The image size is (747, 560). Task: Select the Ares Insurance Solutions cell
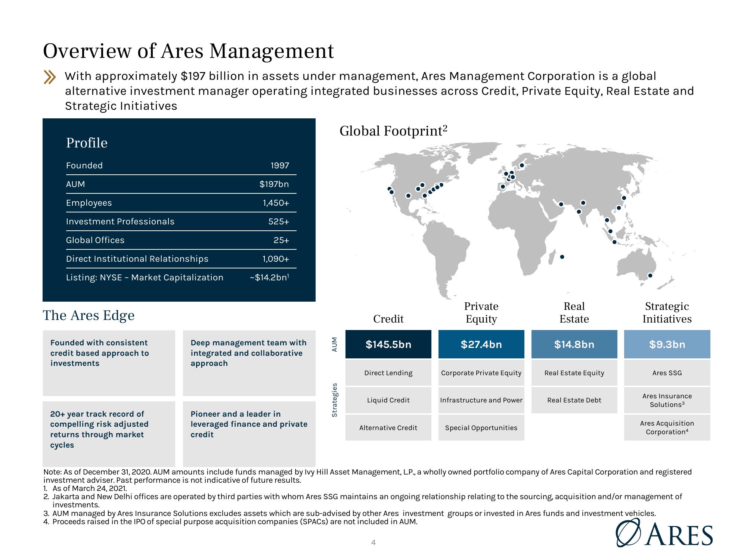[667, 400]
